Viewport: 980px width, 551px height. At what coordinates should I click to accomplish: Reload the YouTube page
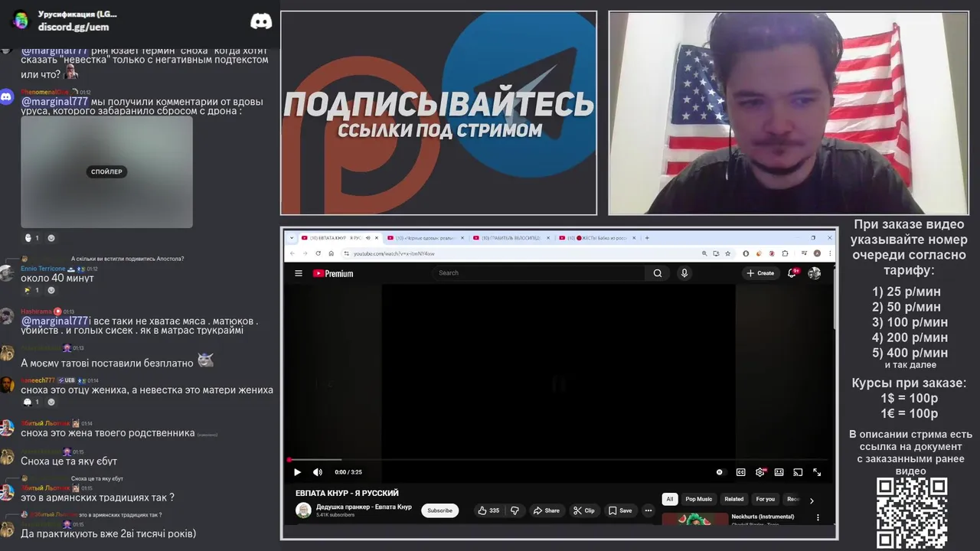click(x=318, y=253)
